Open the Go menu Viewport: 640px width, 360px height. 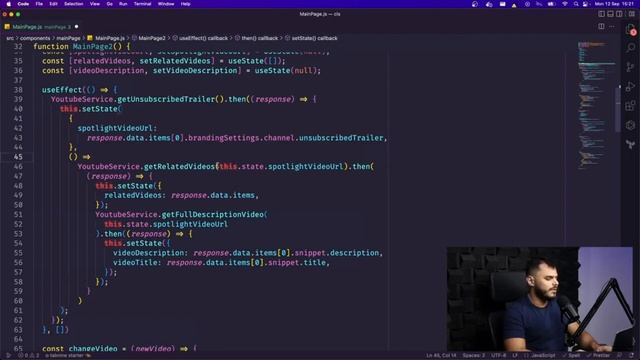[x=109, y=4]
